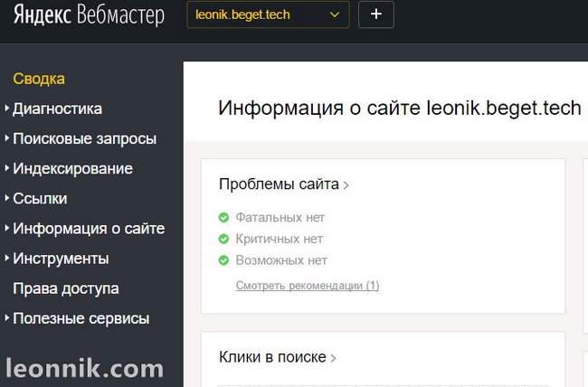The image size is (588, 387).
Task: Add a new site with plus button
Action: pyautogui.click(x=376, y=14)
